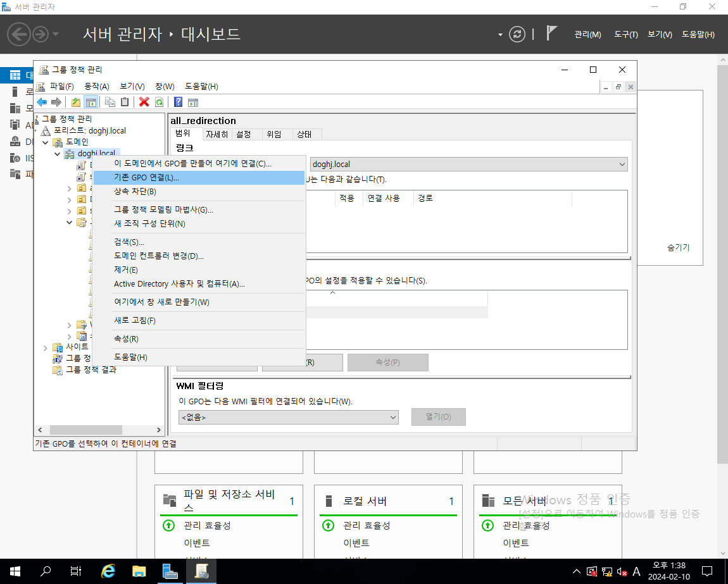The height and width of the screenshot is (584, 728).
Task: Click the 속성(P) button
Action: [x=387, y=363]
